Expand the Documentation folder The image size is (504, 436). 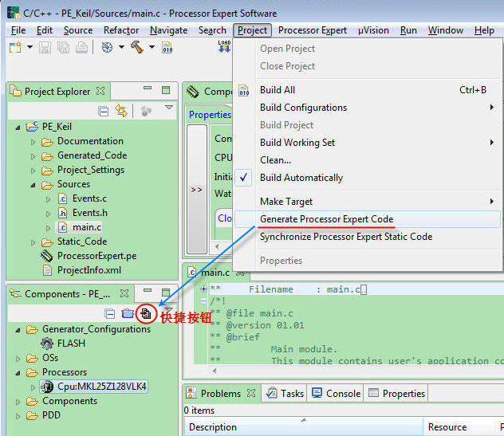coord(33,142)
